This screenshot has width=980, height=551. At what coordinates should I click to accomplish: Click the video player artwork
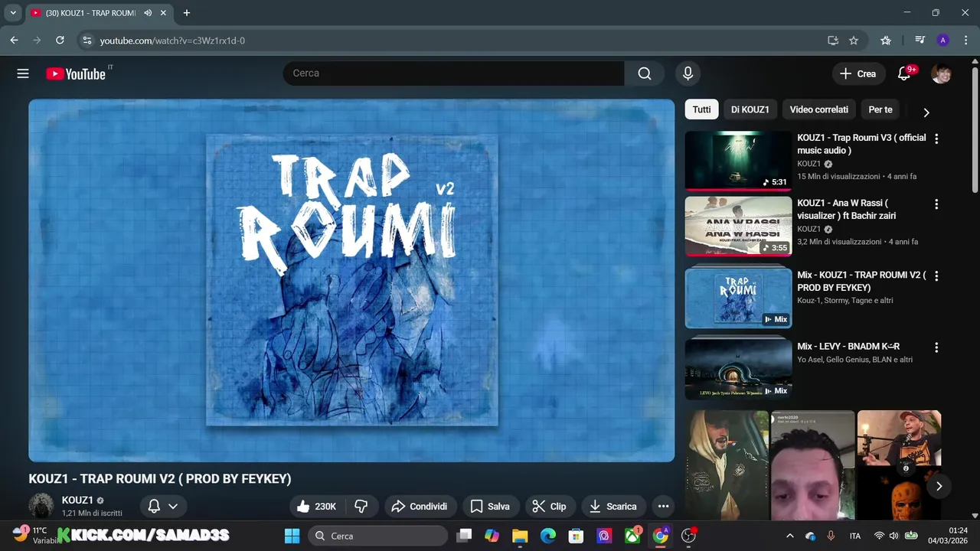(x=351, y=280)
